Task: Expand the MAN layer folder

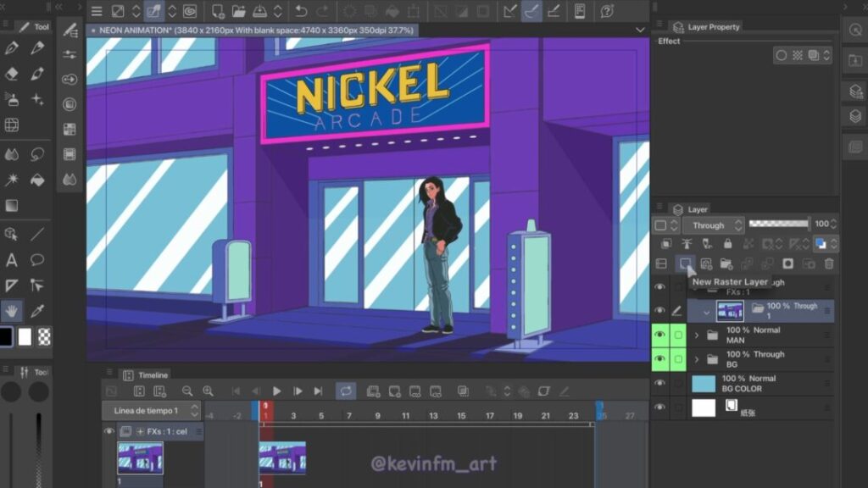Action: pyautogui.click(x=697, y=335)
